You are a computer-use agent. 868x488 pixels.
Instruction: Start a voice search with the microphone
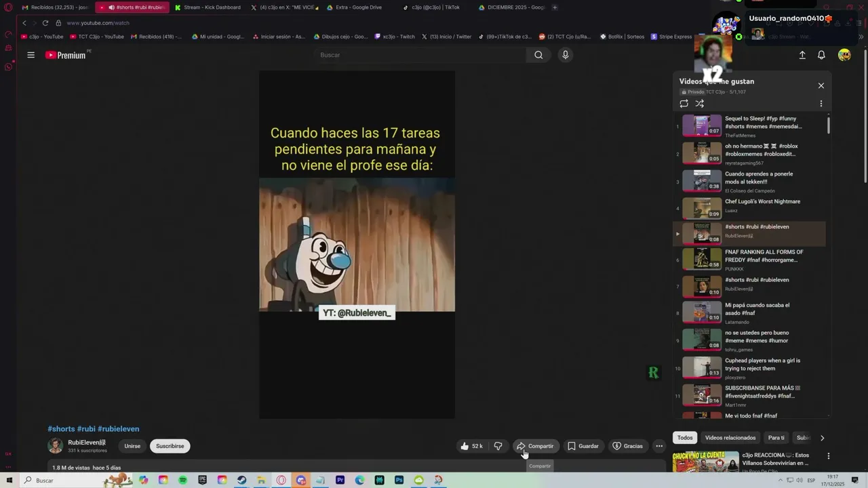[565, 55]
